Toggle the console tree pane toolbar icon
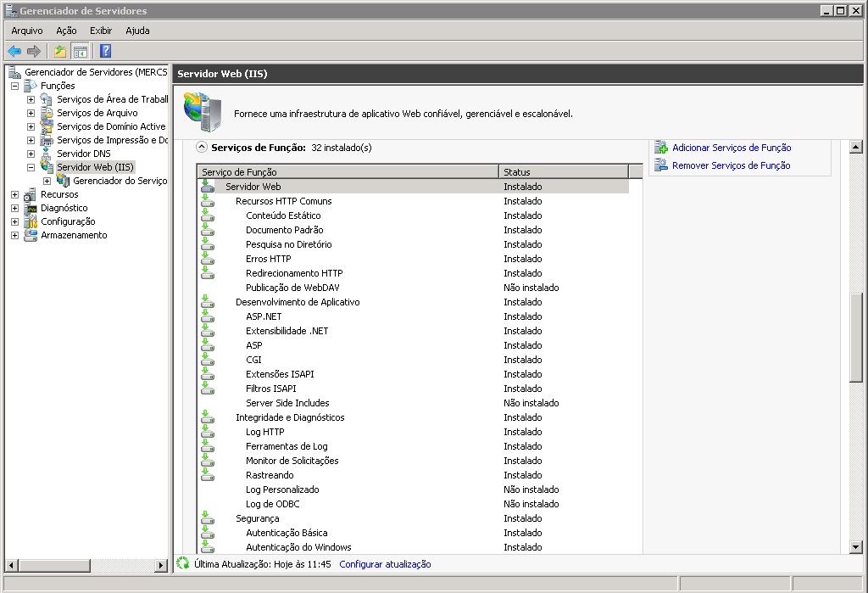This screenshot has width=868, height=593. pyautogui.click(x=81, y=52)
